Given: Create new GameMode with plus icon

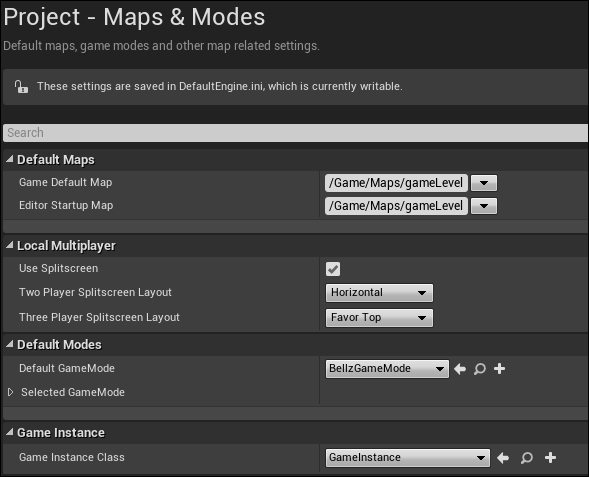Looking at the screenshot, I should (499, 369).
